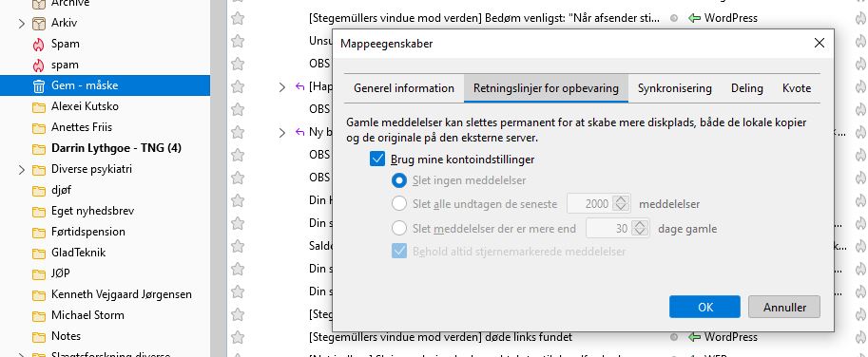868x357 pixels.
Task: Star the WordPress 'Bedøm venligst' message
Action: click(x=238, y=18)
